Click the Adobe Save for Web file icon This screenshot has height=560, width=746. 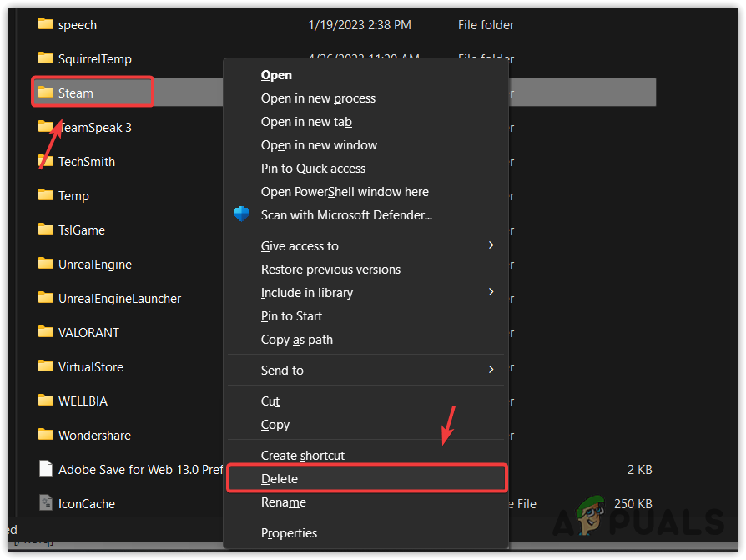pyautogui.click(x=46, y=469)
